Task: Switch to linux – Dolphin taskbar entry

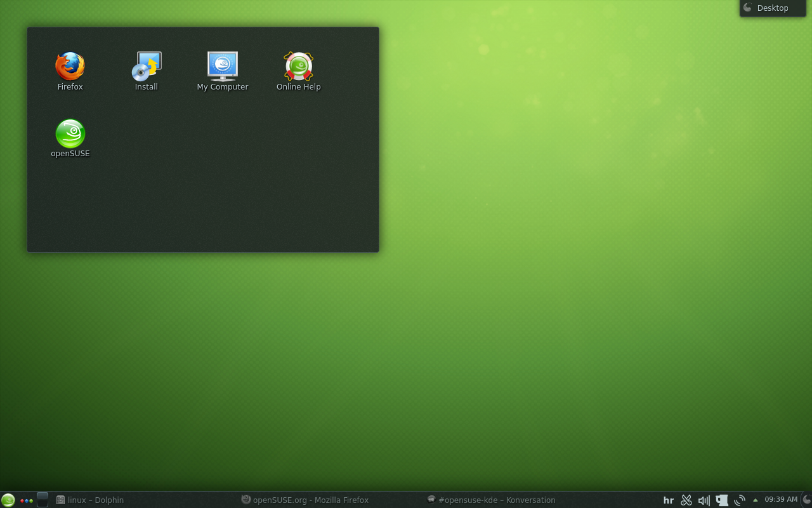Action: 90,500
